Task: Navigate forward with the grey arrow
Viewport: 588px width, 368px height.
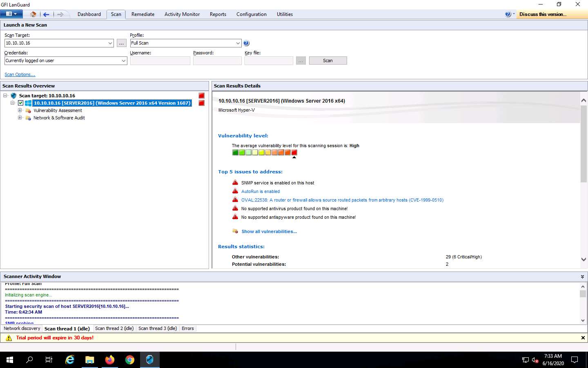Action: [60, 14]
